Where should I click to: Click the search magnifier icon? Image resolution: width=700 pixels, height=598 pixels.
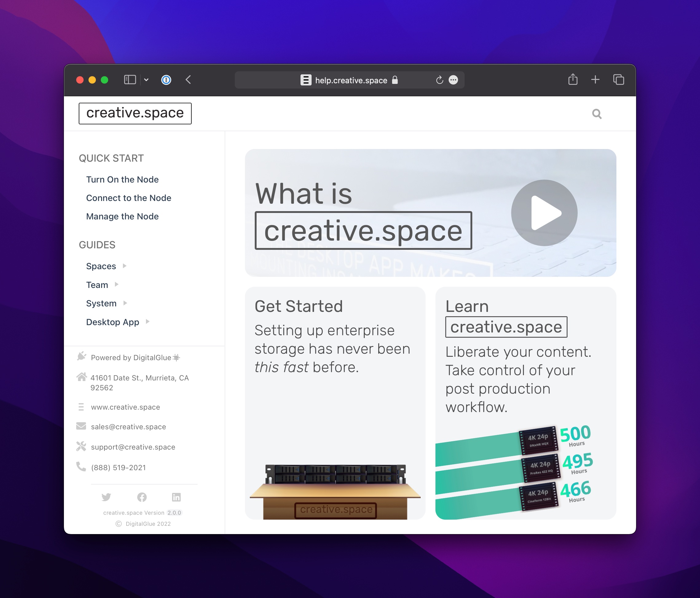tap(597, 114)
